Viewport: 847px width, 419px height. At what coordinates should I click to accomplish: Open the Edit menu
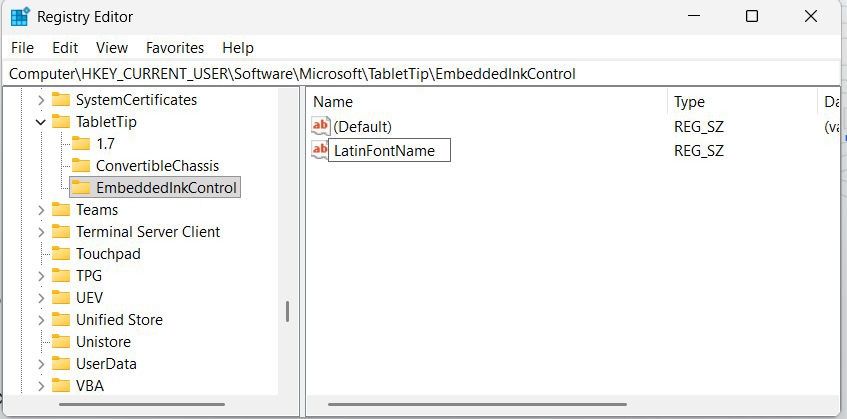click(65, 48)
